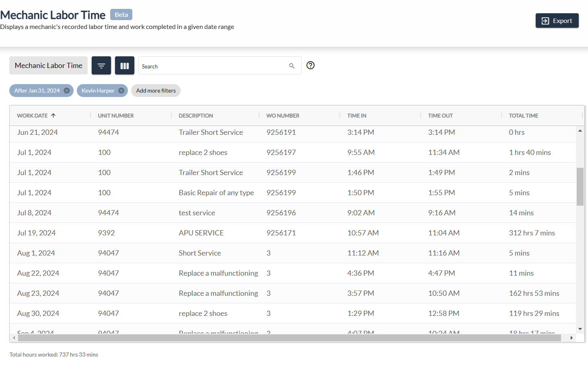Click the Work Date sort arrow

pyautogui.click(x=54, y=115)
